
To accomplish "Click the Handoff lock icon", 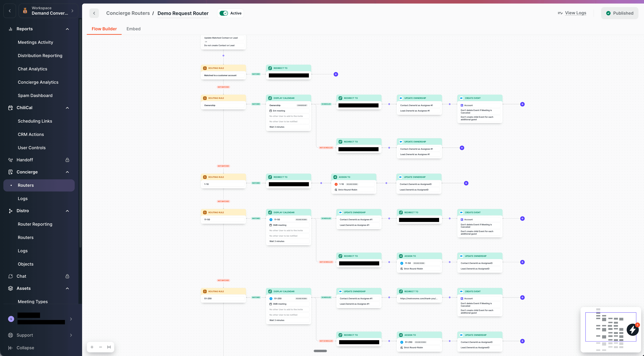I will pyautogui.click(x=67, y=160).
